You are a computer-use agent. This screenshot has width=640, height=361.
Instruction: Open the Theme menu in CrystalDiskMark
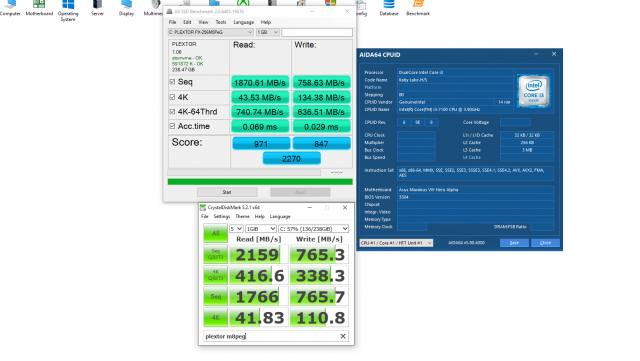tap(242, 216)
